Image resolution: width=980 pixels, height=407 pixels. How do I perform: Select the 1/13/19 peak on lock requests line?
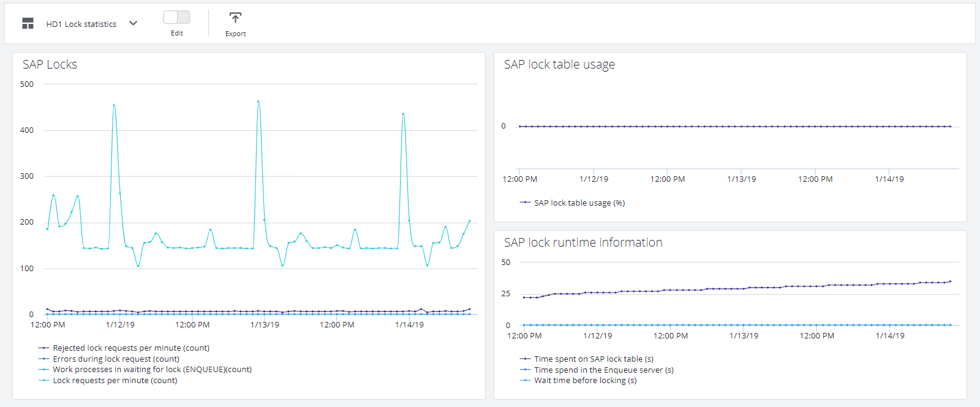(x=258, y=102)
